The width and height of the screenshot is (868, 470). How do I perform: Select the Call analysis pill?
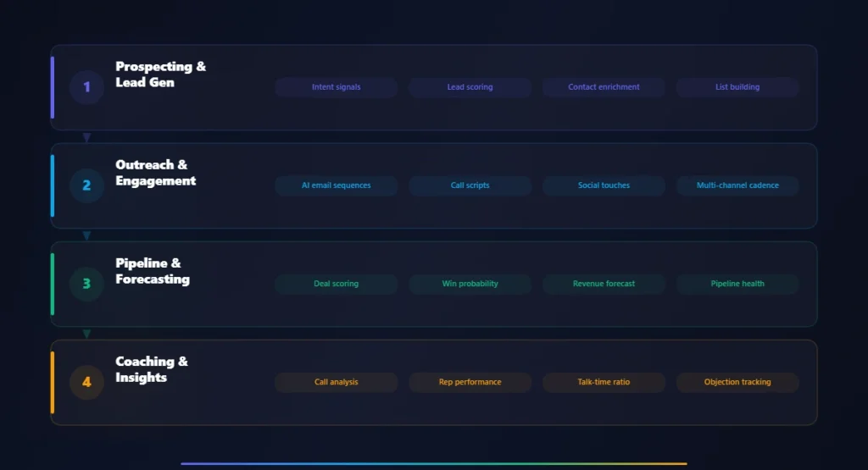[x=336, y=382]
